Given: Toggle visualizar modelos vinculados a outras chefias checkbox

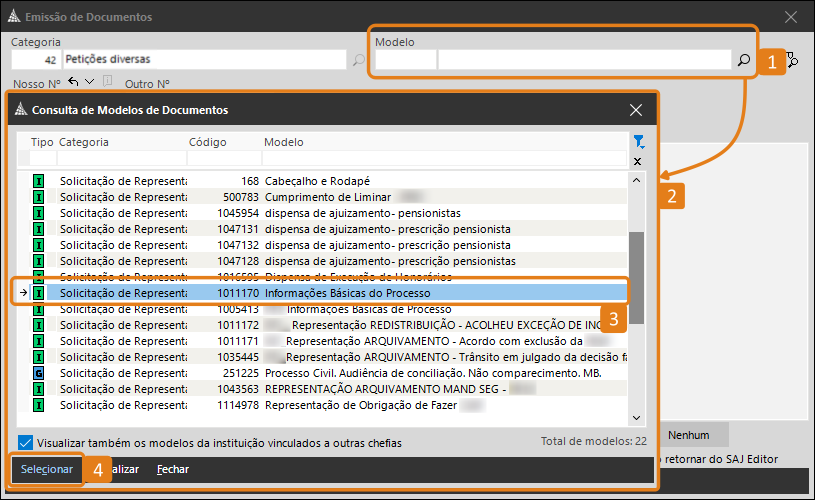Looking at the screenshot, I should [25, 443].
